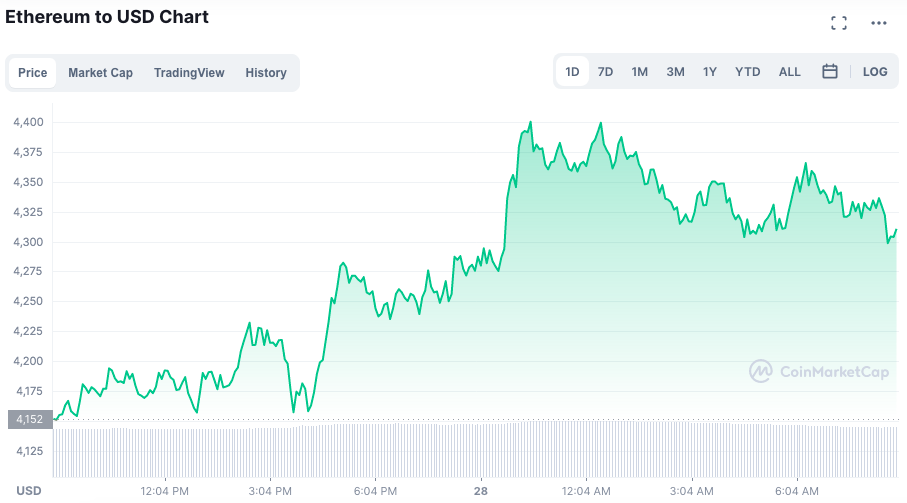This screenshot has height=503, width=907.
Task: Open the three-dot more options menu
Action: pos(879,23)
